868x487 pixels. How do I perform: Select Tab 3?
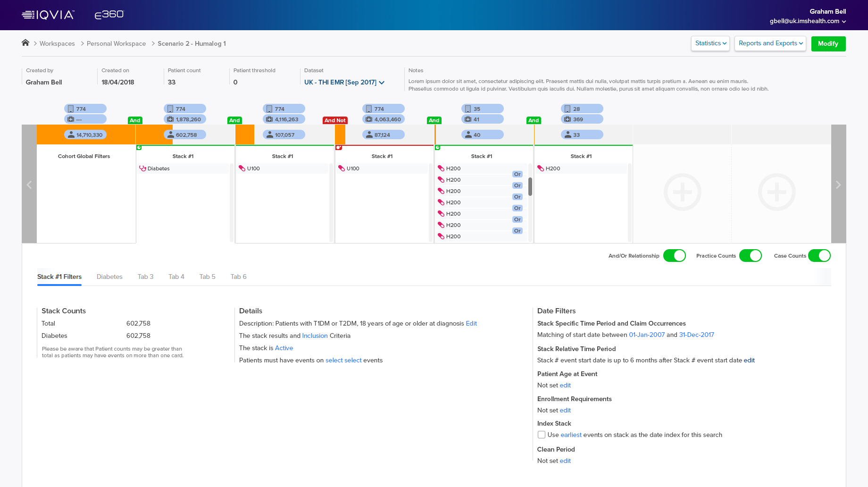coord(145,277)
